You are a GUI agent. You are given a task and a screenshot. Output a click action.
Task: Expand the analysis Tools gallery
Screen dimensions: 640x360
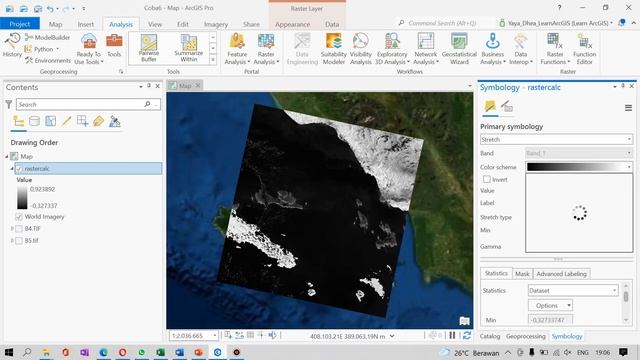(x=213, y=60)
